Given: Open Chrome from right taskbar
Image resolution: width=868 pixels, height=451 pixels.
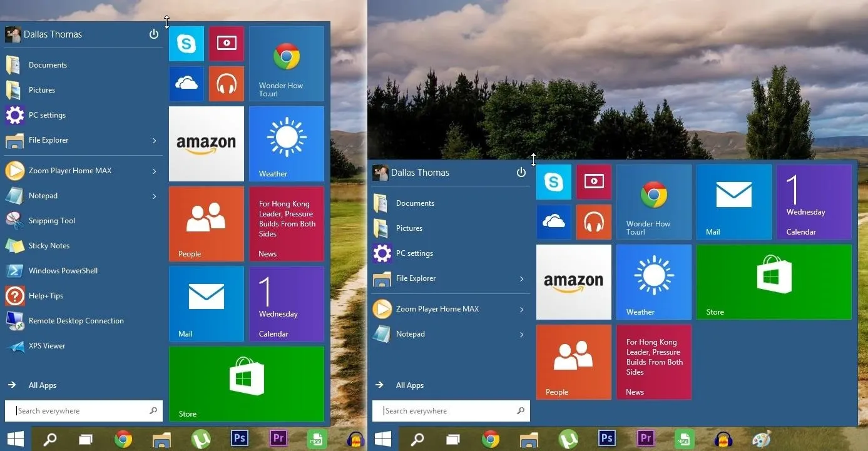Looking at the screenshot, I should click(x=491, y=439).
